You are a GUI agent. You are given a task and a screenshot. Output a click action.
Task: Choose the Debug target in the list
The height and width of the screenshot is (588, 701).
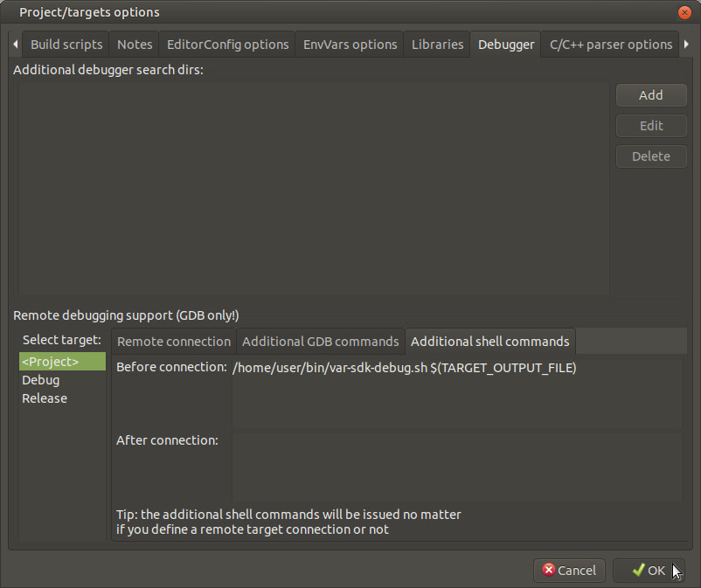tap(41, 380)
